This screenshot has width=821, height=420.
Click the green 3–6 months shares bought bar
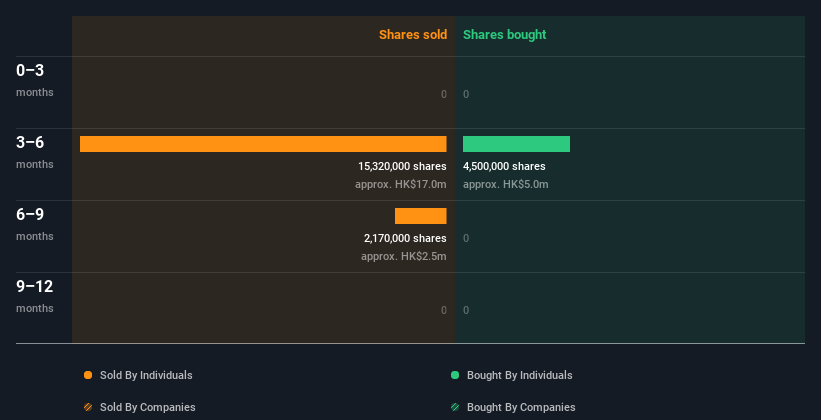pyautogui.click(x=516, y=144)
